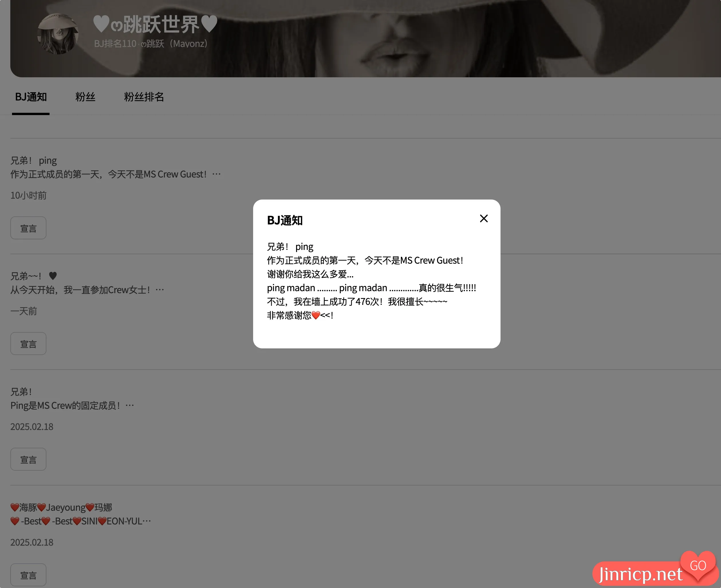Click 宣言 under the 一天前 post
721x588 pixels.
[x=28, y=344]
